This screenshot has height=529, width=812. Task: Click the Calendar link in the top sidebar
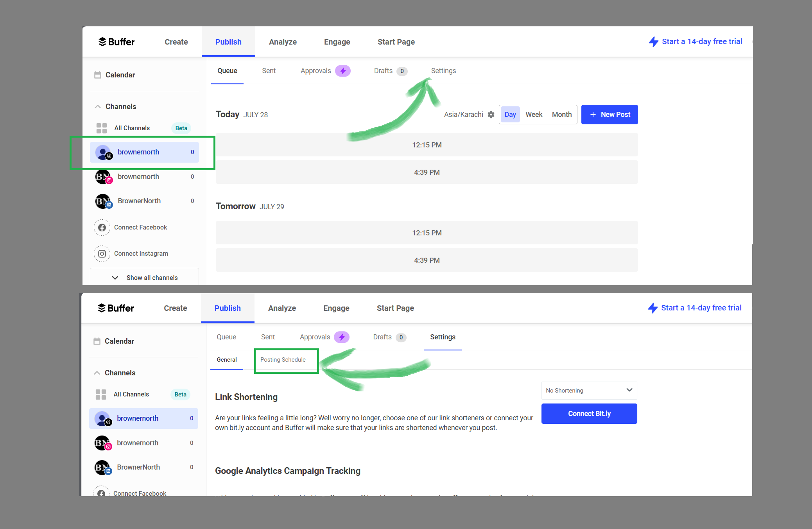coord(120,75)
